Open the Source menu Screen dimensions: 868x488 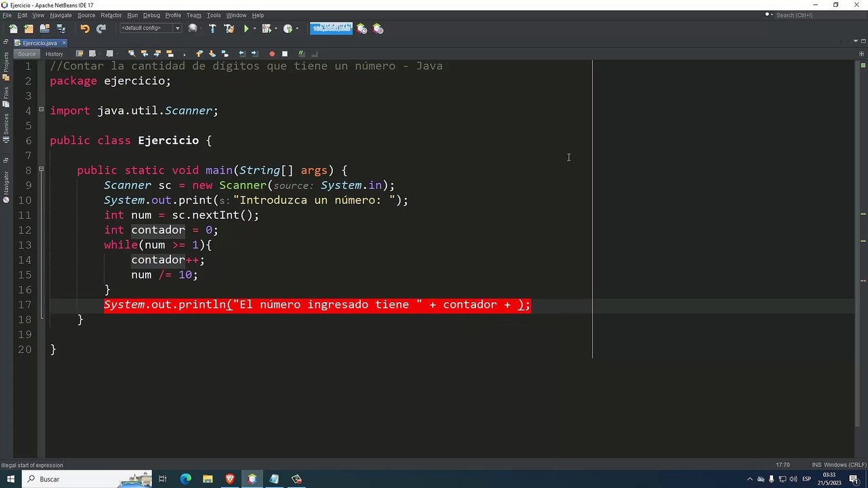[86, 15]
